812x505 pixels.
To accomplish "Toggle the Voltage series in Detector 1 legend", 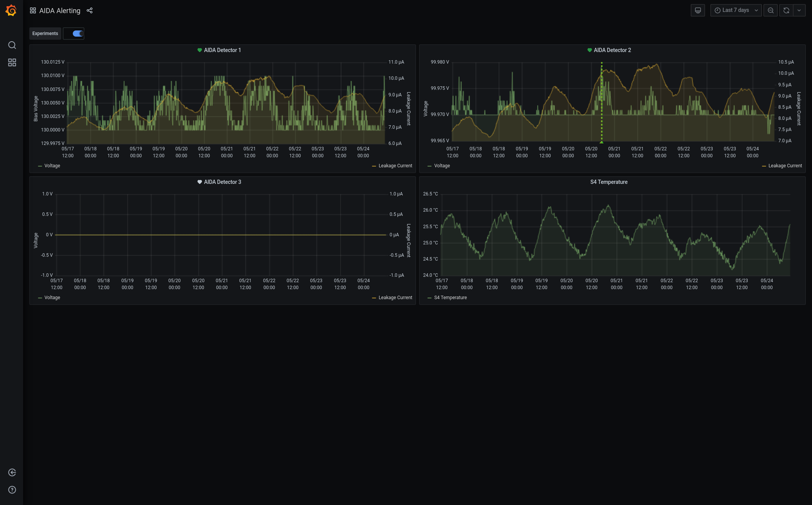I will tap(52, 166).
